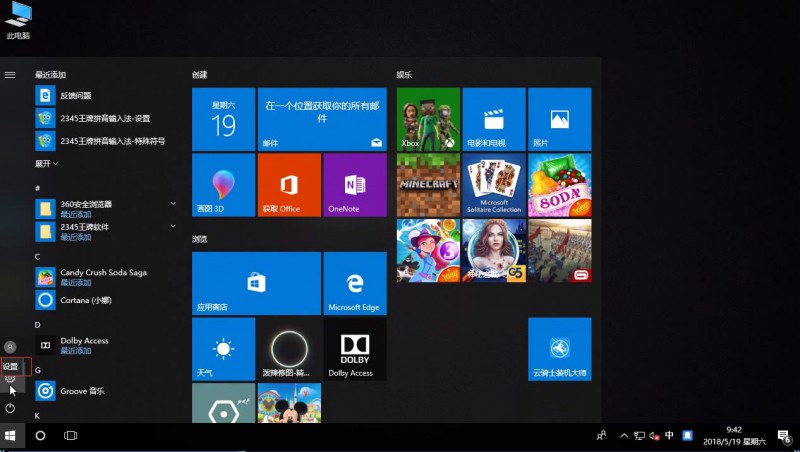Open the Movies & TV tile
The height and width of the screenshot is (452, 800).
pos(494,119)
